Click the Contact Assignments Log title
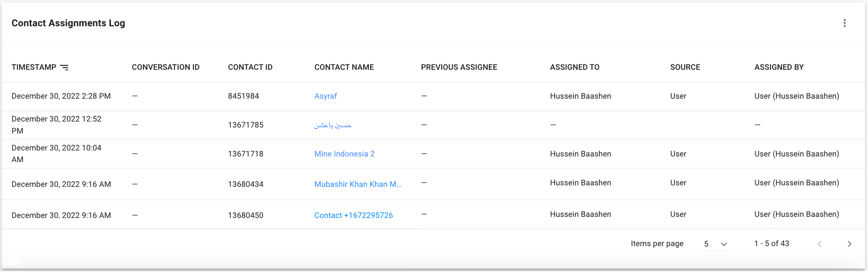The height and width of the screenshot is (272, 868). tap(68, 23)
